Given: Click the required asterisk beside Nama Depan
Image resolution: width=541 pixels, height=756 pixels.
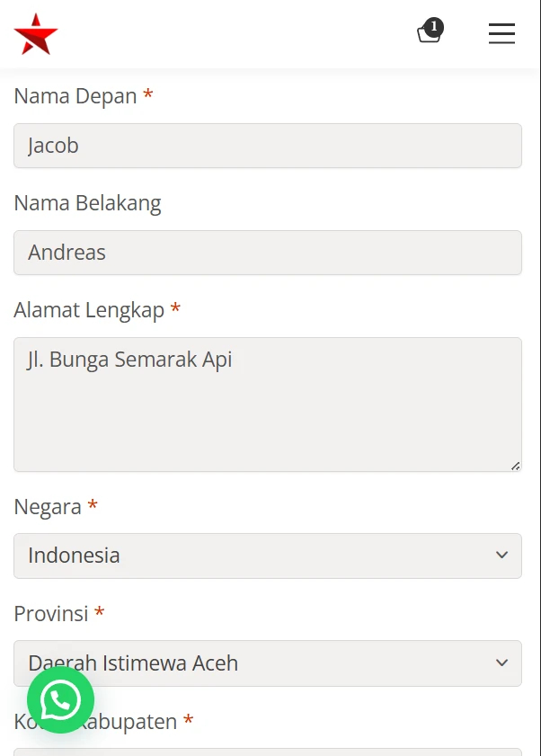Looking at the screenshot, I should [x=148, y=95].
